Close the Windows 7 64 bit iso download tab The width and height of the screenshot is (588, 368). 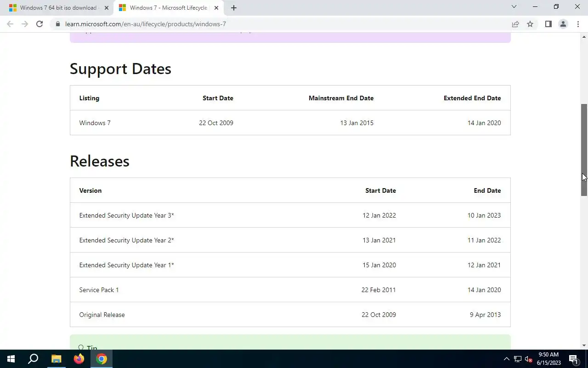click(x=107, y=8)
